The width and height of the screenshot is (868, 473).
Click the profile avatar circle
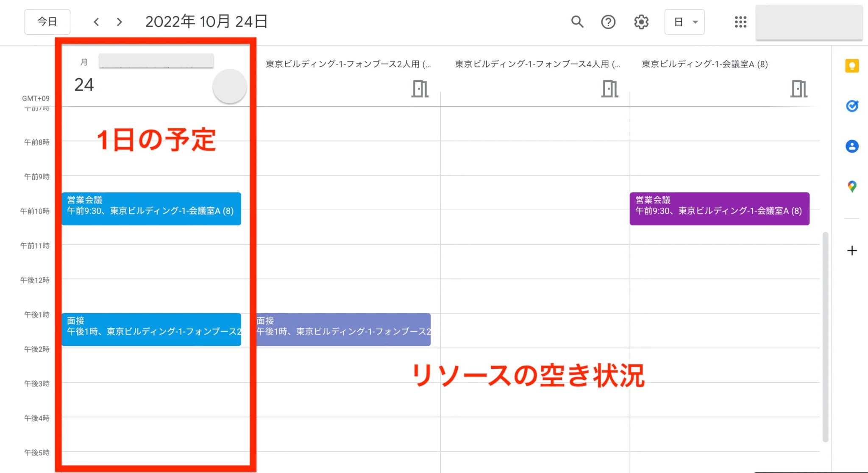pyautogui.click(x=229, y=86)
